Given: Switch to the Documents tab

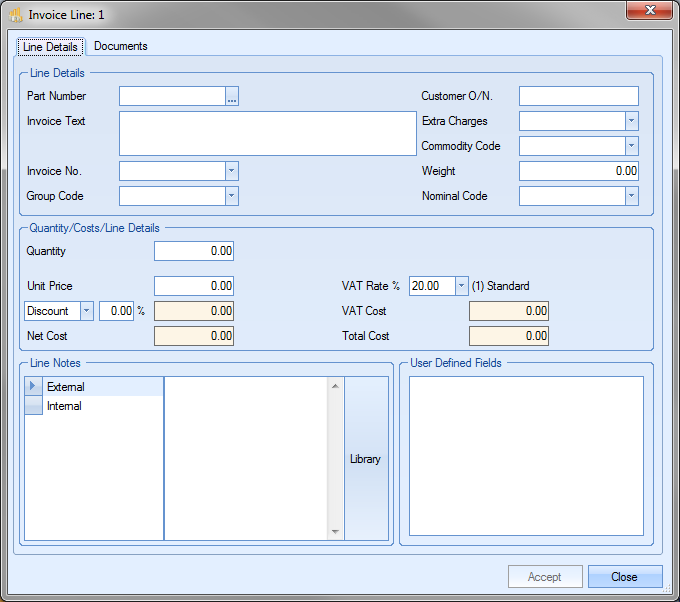Looking at the screenshot, I should [120, 46].
